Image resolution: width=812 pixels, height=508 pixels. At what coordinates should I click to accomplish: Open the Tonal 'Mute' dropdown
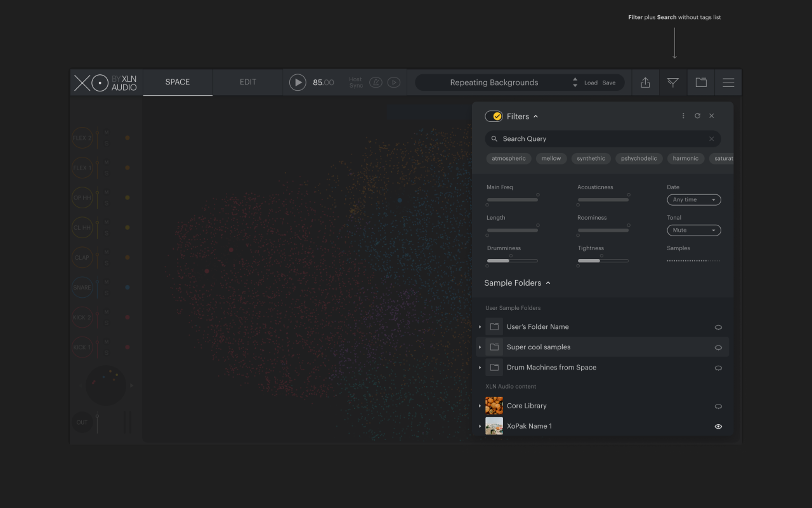(693, 231)
